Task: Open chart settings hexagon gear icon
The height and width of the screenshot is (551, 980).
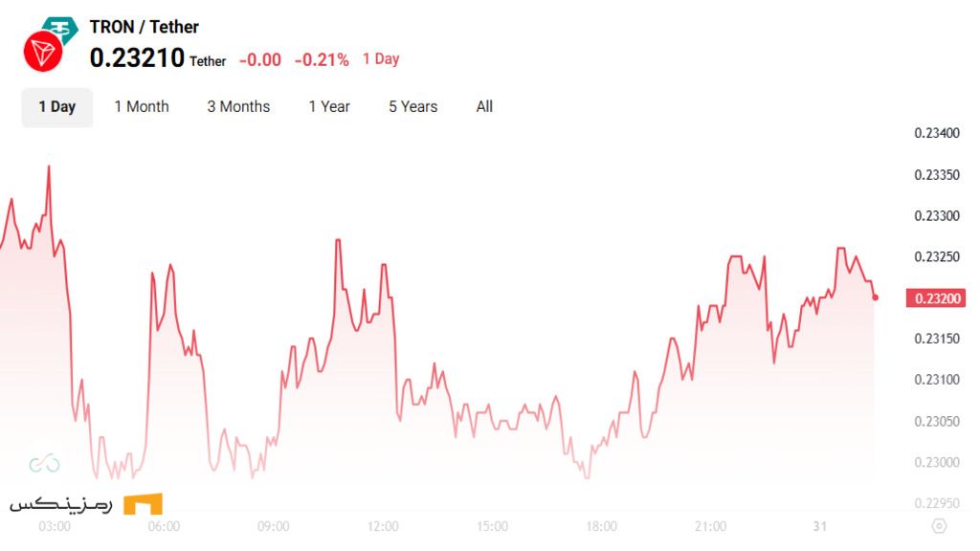Action: tap(938, 526)
